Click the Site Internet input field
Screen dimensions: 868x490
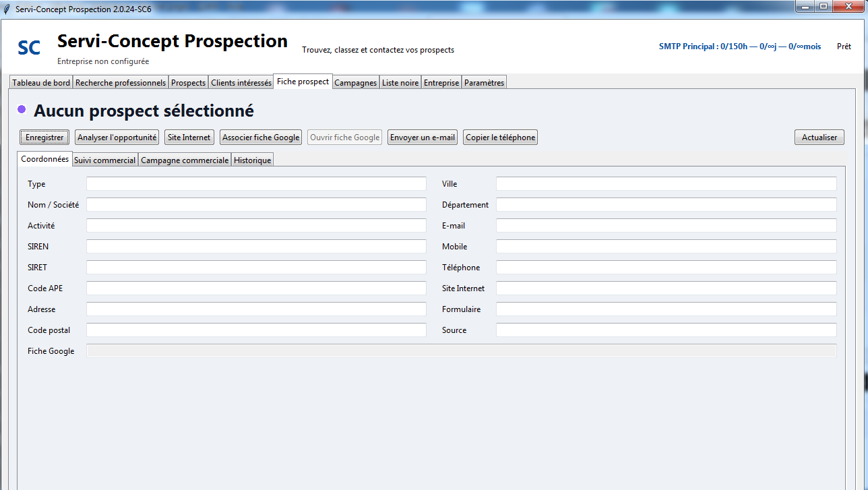[666, 288]
